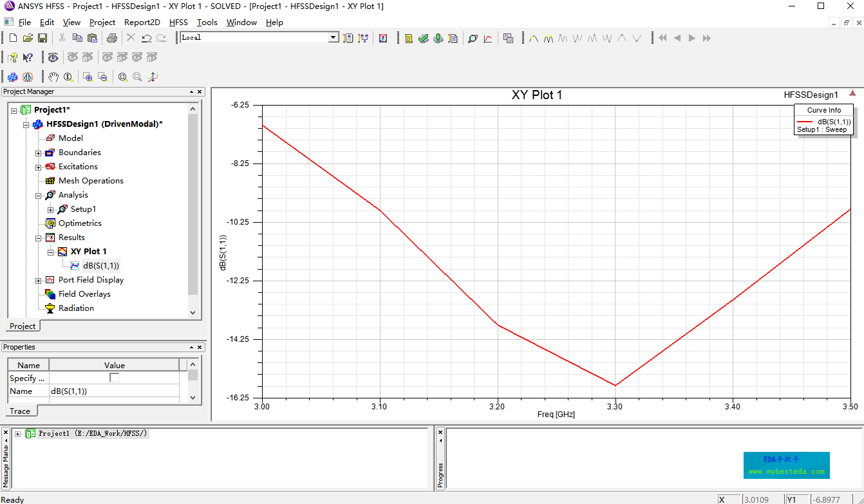
Task: Open the mybesteda.com website link
Action: click(786, 471)
